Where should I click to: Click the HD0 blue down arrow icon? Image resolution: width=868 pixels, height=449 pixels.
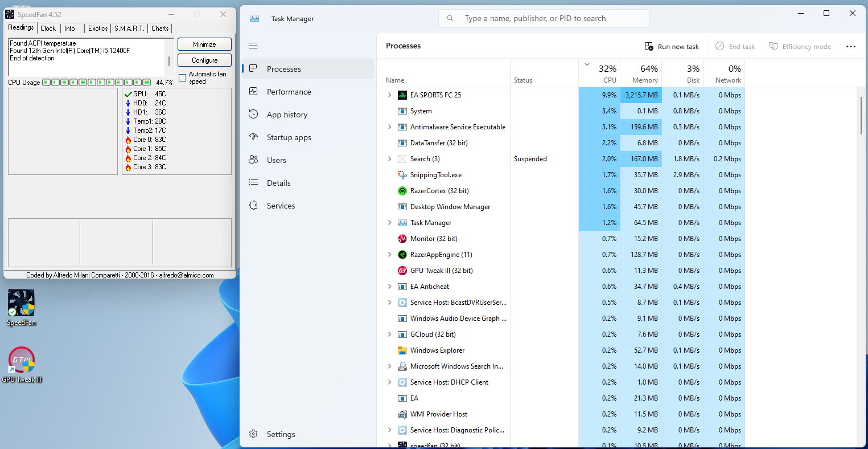pos(128,103)
